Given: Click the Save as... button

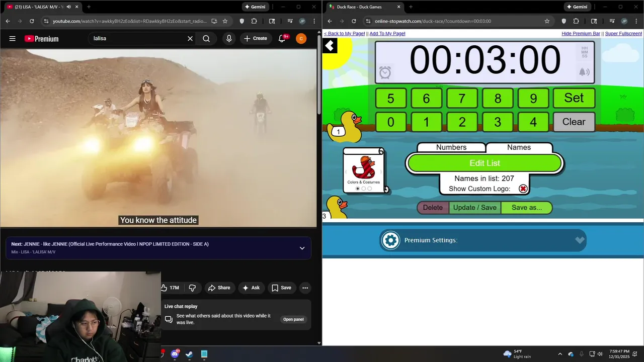Looking at the screenshot, I should coord(527,208).
